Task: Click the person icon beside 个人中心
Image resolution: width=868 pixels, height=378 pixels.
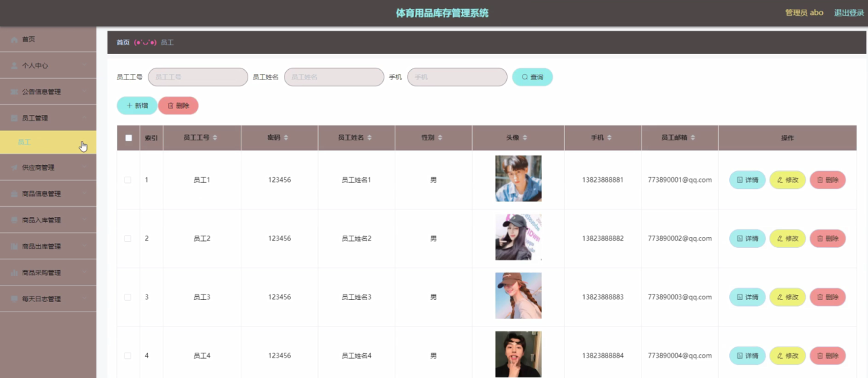Action: (15, 66)
